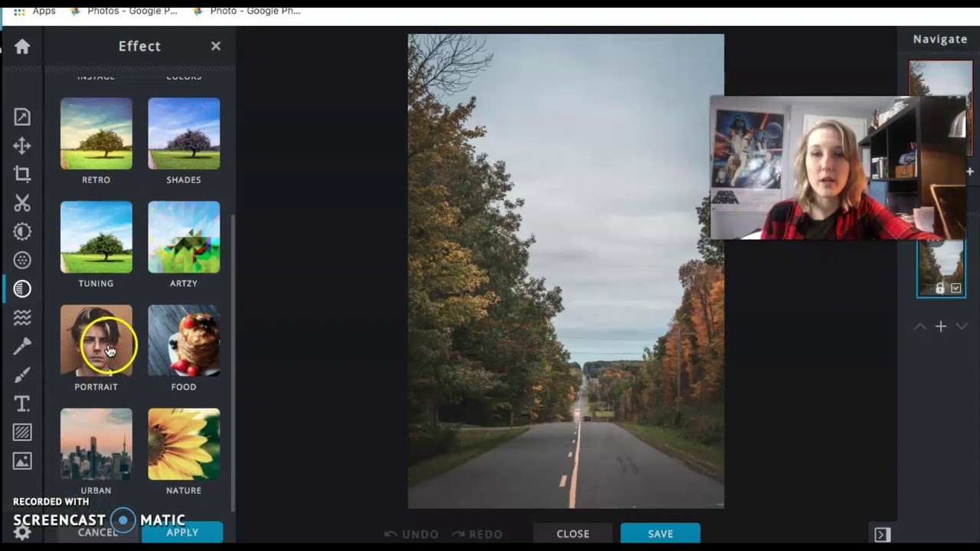Viewport: 980px width, 551px height.
Task: Select the Move tool icon
Action: point(22,145)
